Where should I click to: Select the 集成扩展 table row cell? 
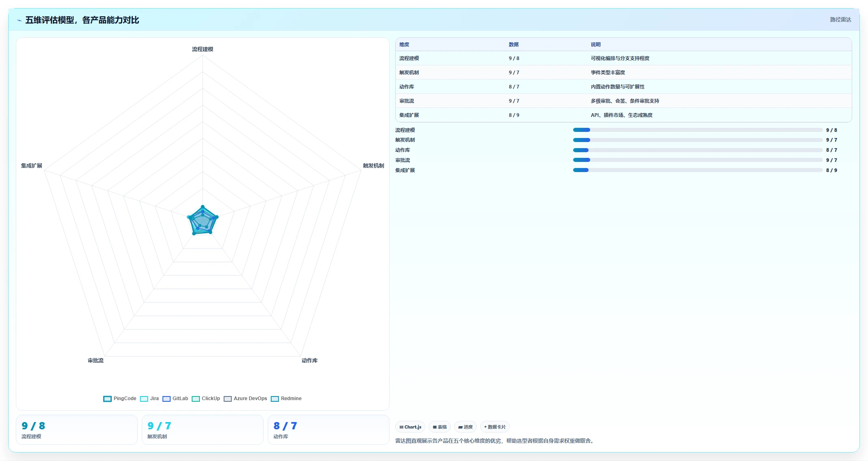tap(409, 115)
